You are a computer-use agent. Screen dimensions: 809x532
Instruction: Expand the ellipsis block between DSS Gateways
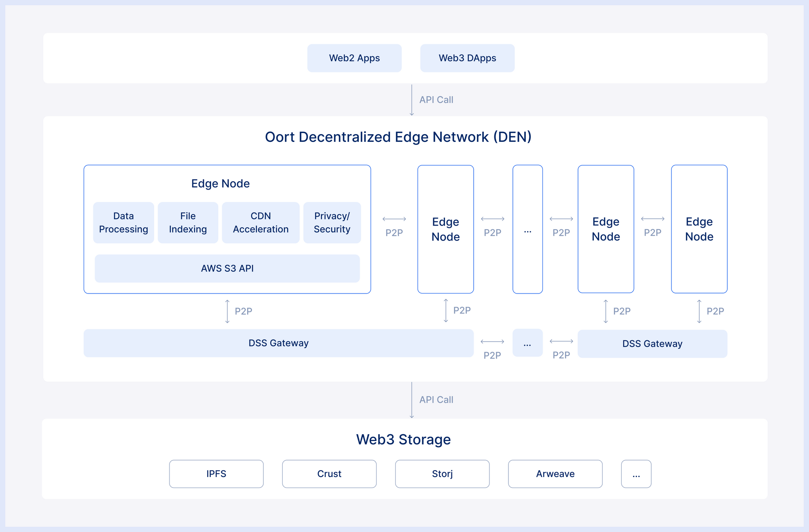527,343
